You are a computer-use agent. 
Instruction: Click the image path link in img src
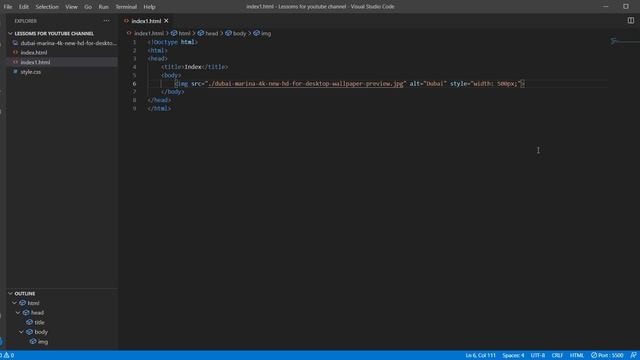[x=305, y=84]
